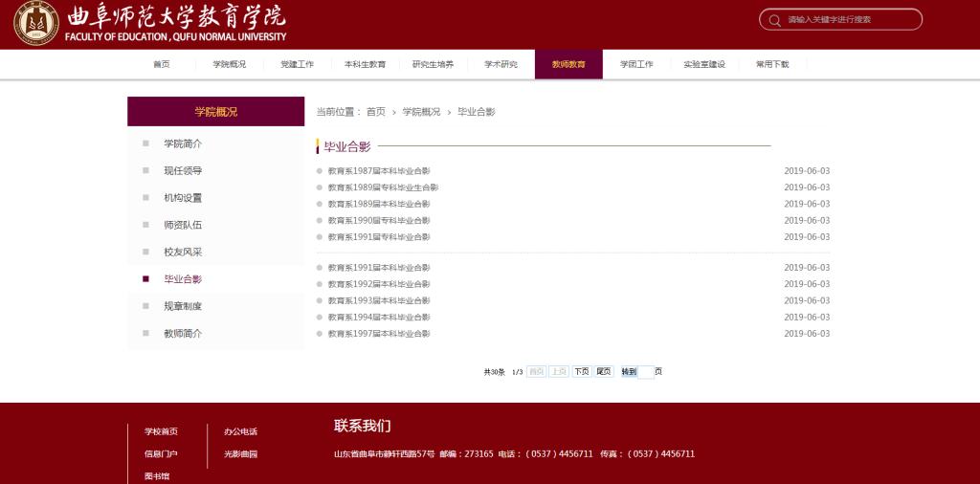Click the page number jump input box

click(645, 372)
